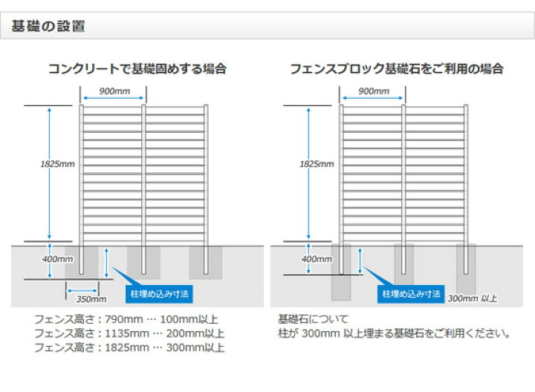Click the 900mm label in fence block diagram
This screenshot has height=392, width=535.
point(374,91)
